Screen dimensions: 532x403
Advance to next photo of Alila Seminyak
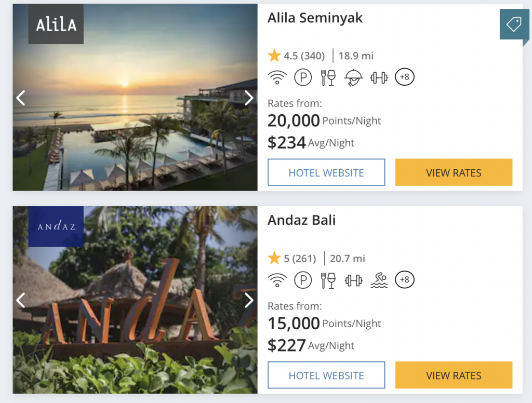[x=249, y=98]
